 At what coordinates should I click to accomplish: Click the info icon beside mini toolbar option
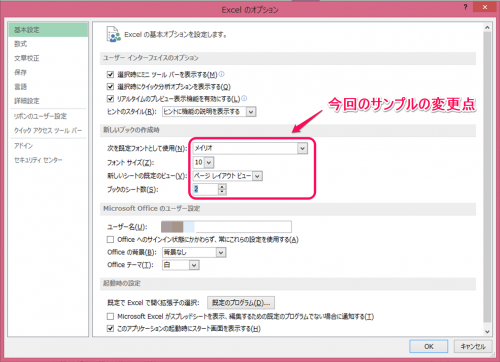(x=221, y=74)
